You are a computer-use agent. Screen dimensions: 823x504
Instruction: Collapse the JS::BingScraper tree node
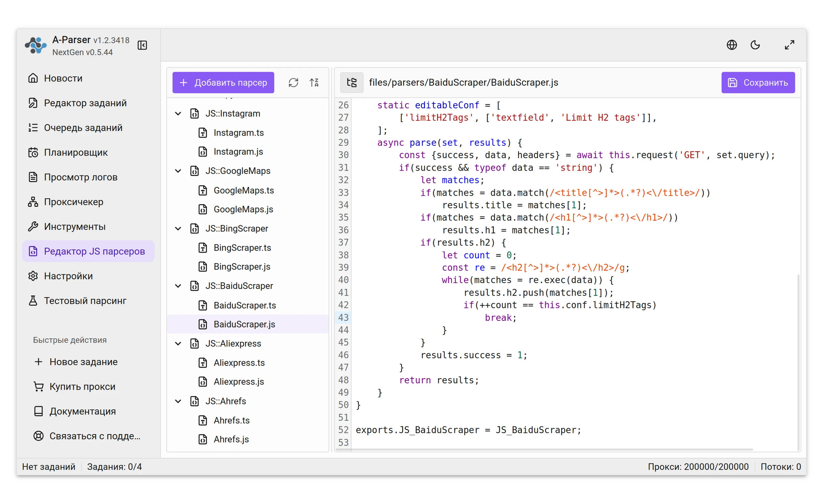[178, 228]
